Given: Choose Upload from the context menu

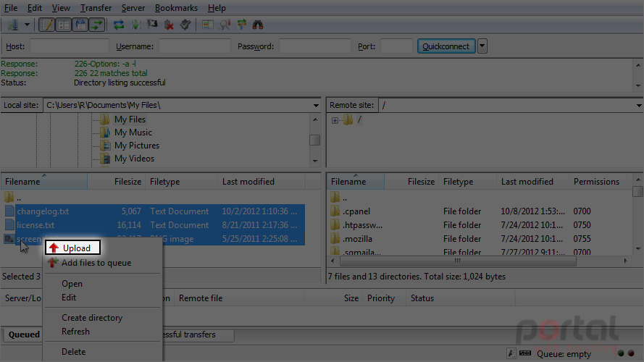Looking at the screenshot, I should [72, 248].
